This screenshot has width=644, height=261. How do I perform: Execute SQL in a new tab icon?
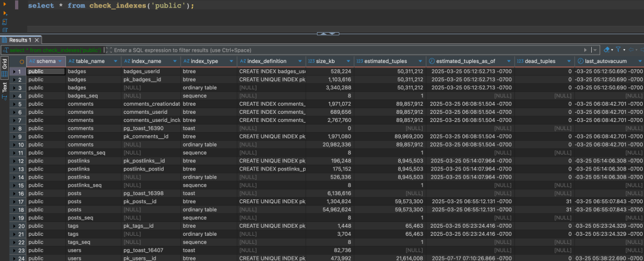point(5,13)
